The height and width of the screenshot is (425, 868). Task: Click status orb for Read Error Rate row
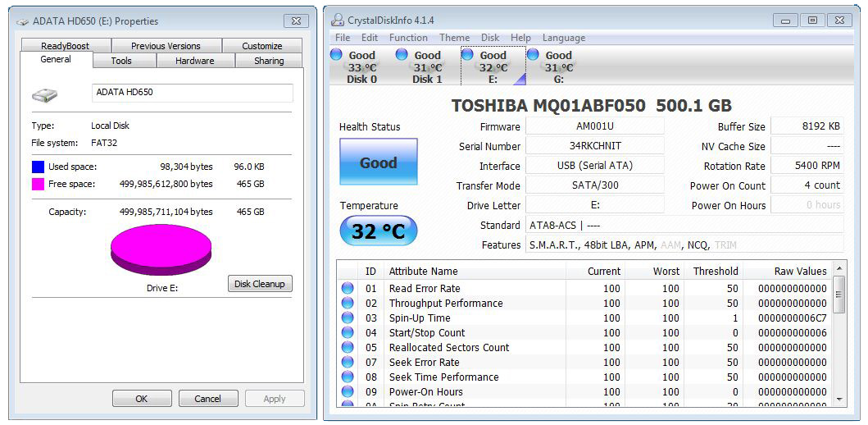348,288
